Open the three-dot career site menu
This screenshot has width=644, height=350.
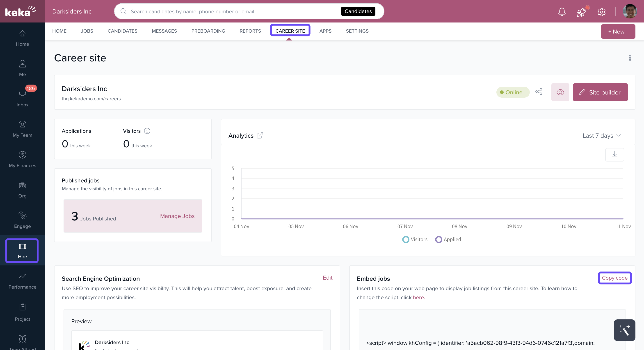coord(630,58)
